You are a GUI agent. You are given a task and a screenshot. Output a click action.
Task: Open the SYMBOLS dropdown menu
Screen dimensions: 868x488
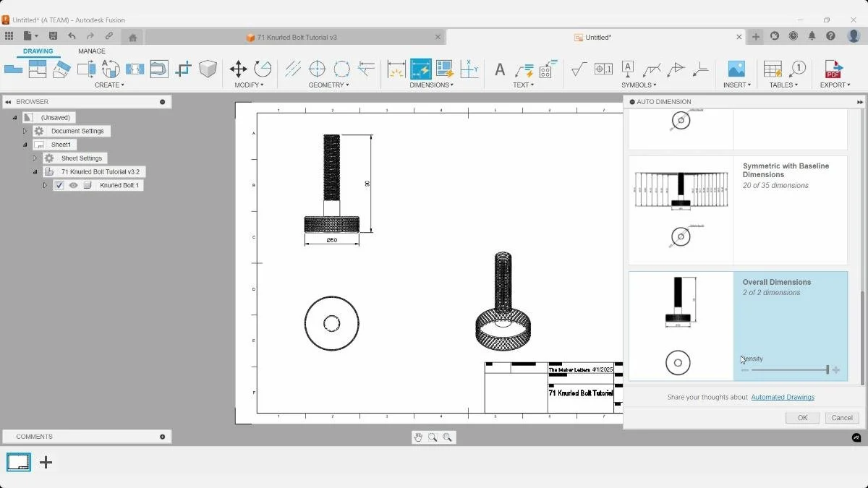coord(638,85)
